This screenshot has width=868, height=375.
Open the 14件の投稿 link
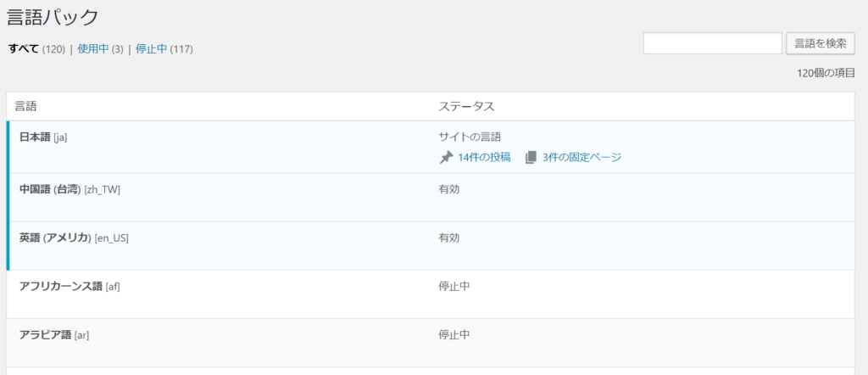484,157
